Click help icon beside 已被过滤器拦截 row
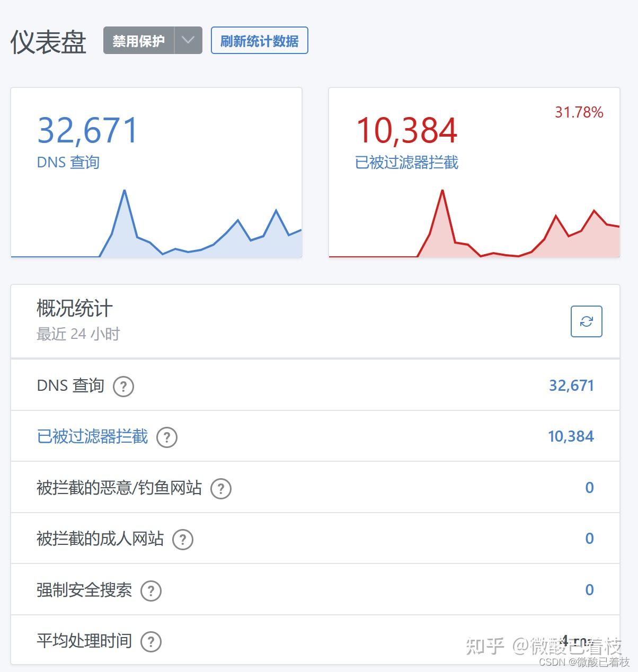The width and height of the screenshot is (638, 672). pyautogui.click(x=167, y=437)
